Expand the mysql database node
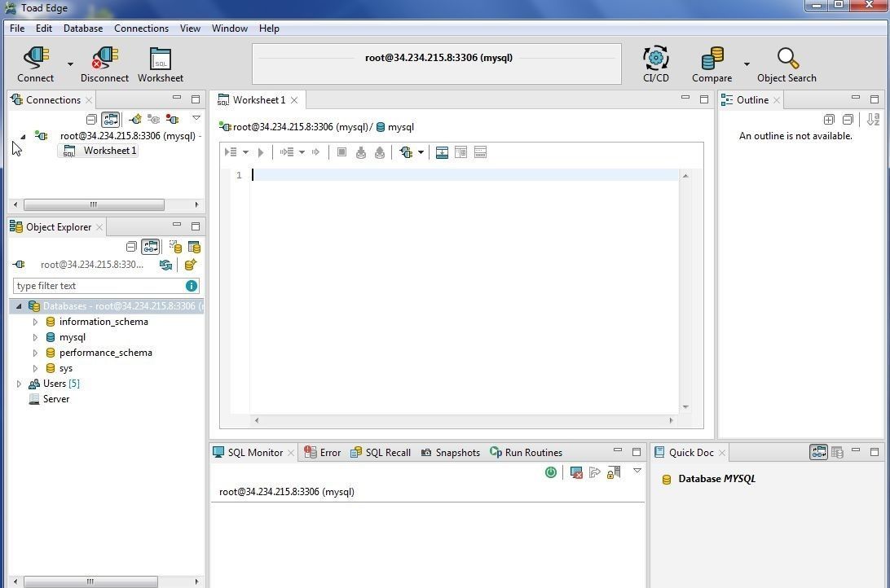 (x=35, y=337)
